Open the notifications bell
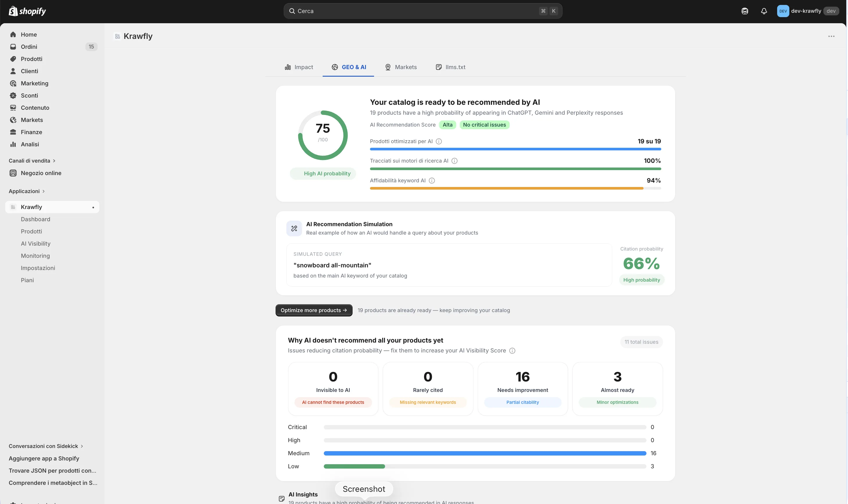This screenshot has height=504, width=848. click(x=764, y=11)
